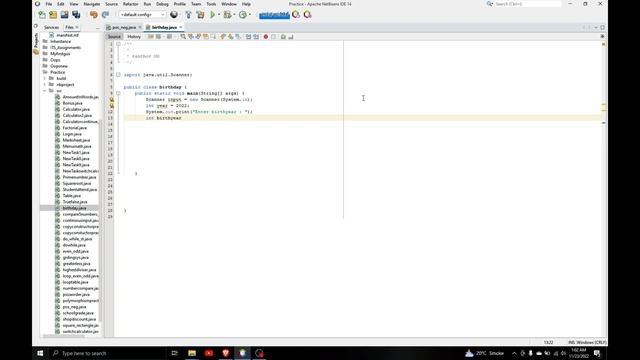Select Table.java in file tree
This screenshot has height=360, width=640.
coord(71,196)
